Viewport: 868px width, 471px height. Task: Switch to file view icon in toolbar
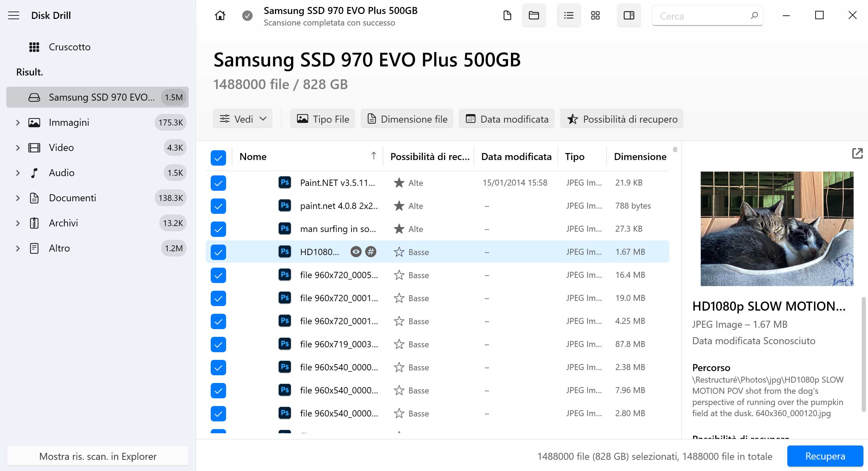pos(507,15)
